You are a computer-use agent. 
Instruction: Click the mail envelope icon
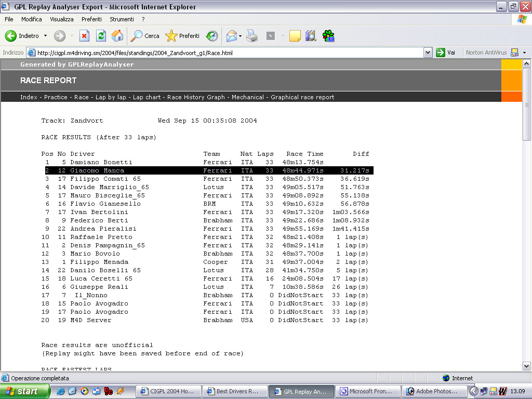[231, 36]
